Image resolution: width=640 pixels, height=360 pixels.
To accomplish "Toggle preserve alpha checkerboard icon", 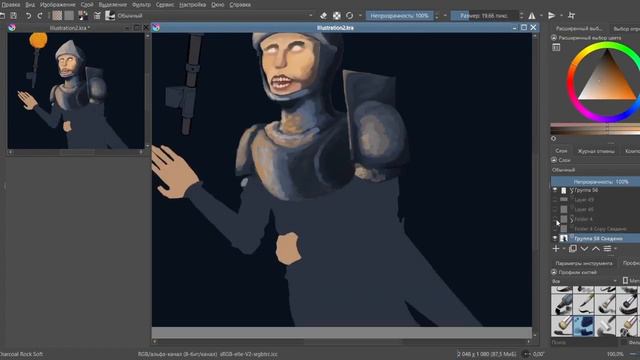I will [x=337, y=16].
